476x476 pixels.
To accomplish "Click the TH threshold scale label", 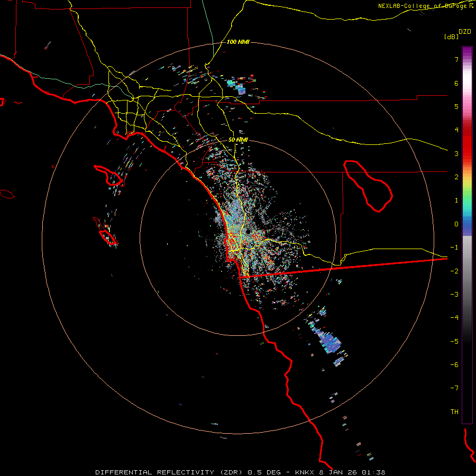I will coord(454,412).
